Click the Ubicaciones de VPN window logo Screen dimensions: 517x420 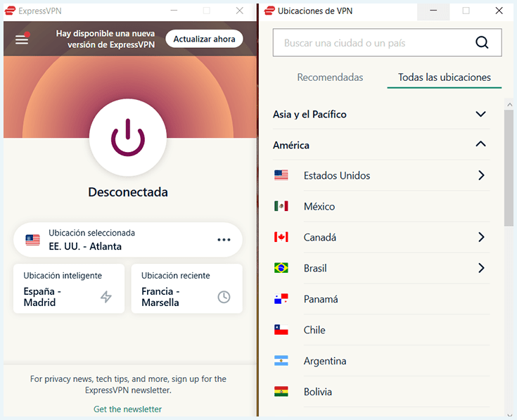coord(269,11)
